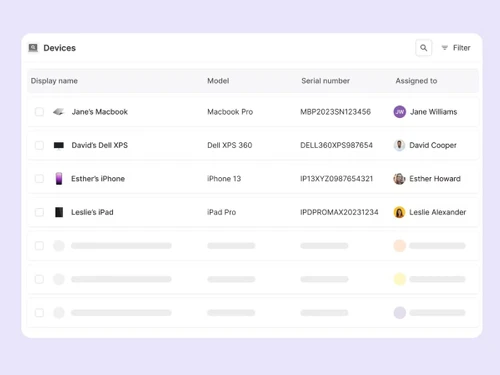This screenshot has height=375, width=500.
Task: Click the iPad Pro model cell
Action: click(x=222, y=212)
